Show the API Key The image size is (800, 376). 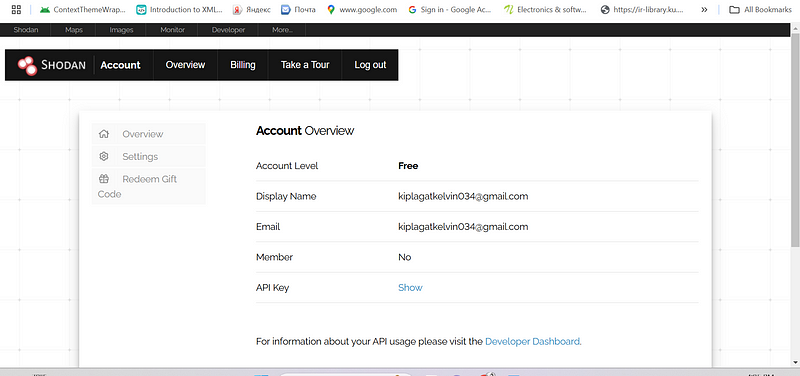(410, 288)
